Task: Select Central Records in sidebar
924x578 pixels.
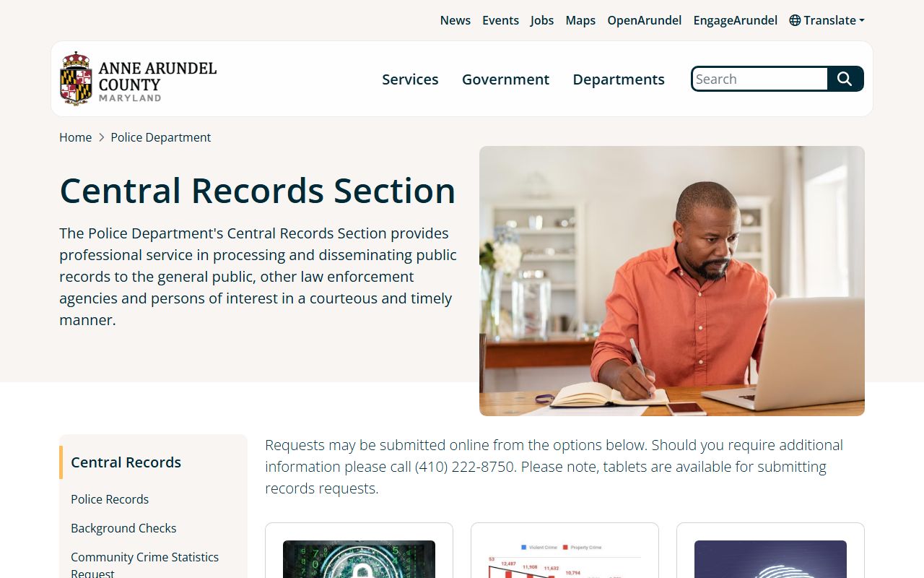Action: (126, 462)
